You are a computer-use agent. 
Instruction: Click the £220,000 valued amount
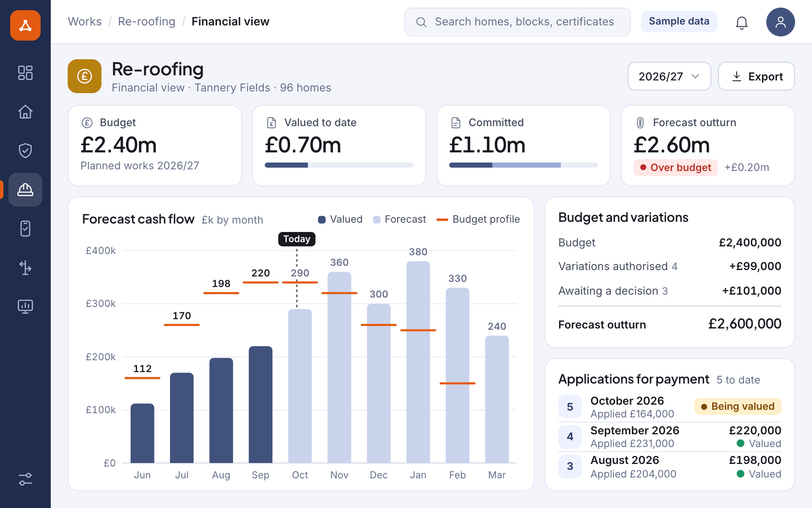pyautogui.click(x=755, y=431)
